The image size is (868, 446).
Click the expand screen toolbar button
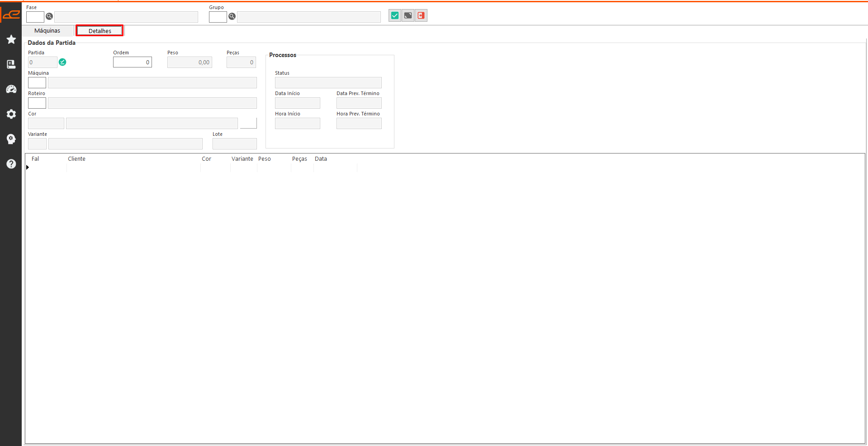408,16
